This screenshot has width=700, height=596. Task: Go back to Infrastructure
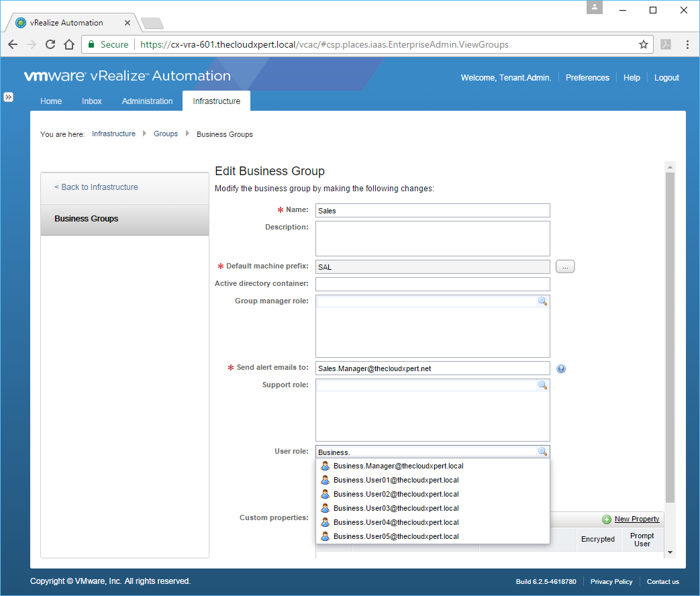(96, 187)
